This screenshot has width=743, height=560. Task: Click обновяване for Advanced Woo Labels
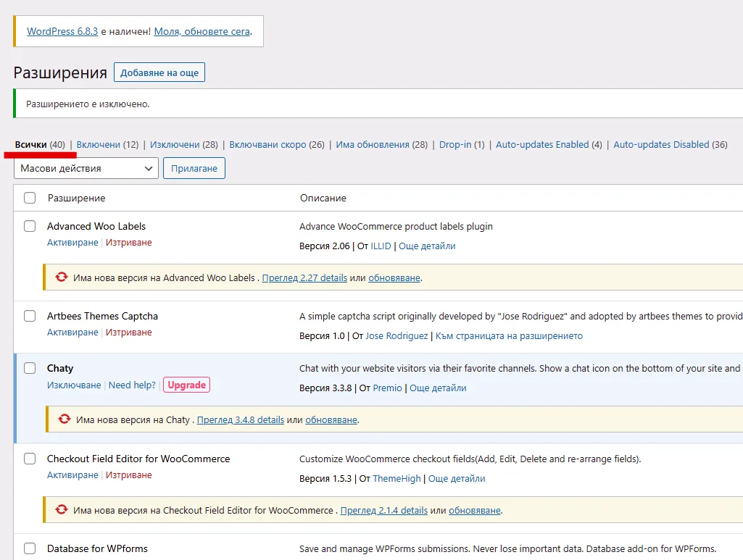[x=394, y=278]
